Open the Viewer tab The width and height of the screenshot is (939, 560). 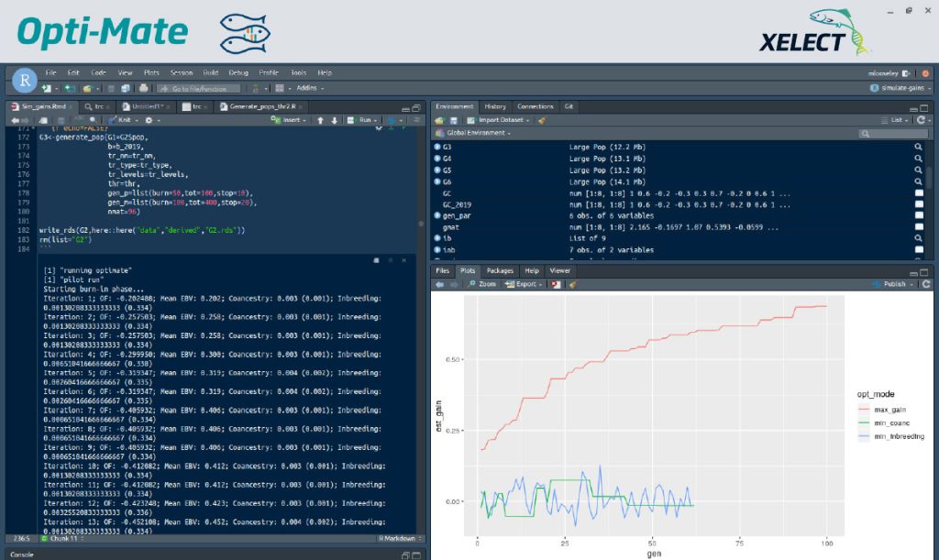[x=560, y=271]
